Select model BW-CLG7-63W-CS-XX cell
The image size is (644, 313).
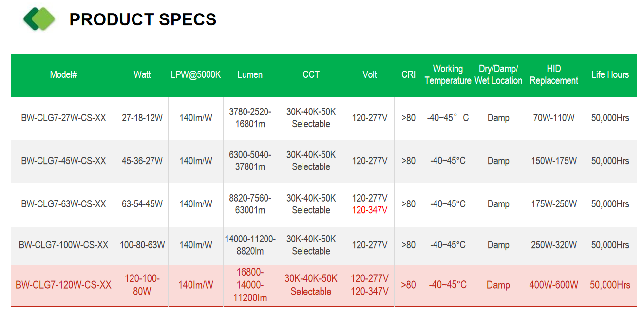click(63, 204)
